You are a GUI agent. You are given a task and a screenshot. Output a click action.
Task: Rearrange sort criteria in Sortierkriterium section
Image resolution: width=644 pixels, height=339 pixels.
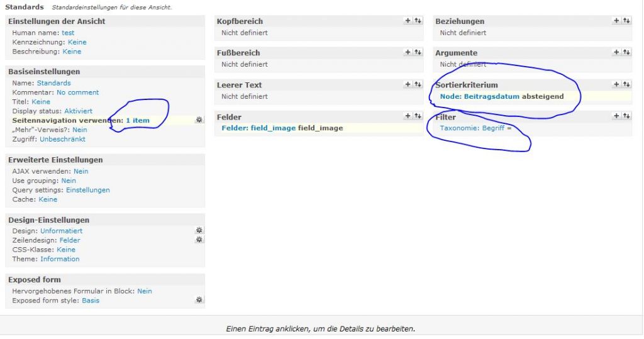pyautogui.click(x=626, y=84)
